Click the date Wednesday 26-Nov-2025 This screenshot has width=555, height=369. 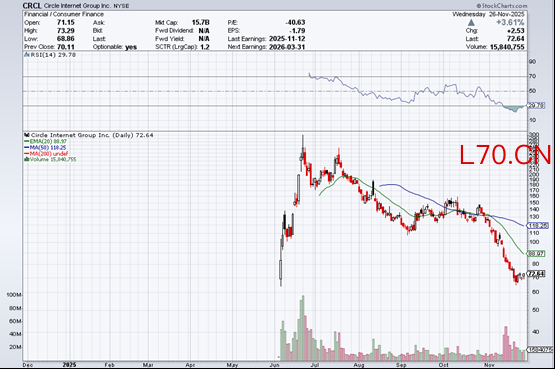point(488,14)
